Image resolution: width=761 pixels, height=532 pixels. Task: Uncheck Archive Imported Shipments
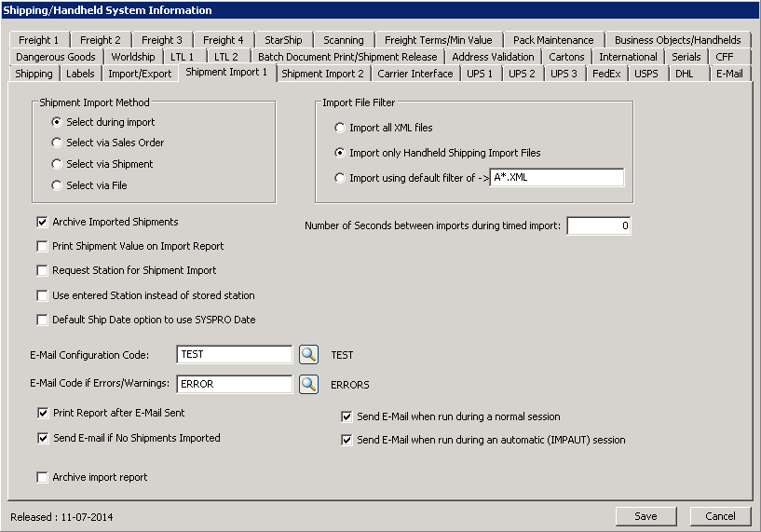[x=43, y=223]
